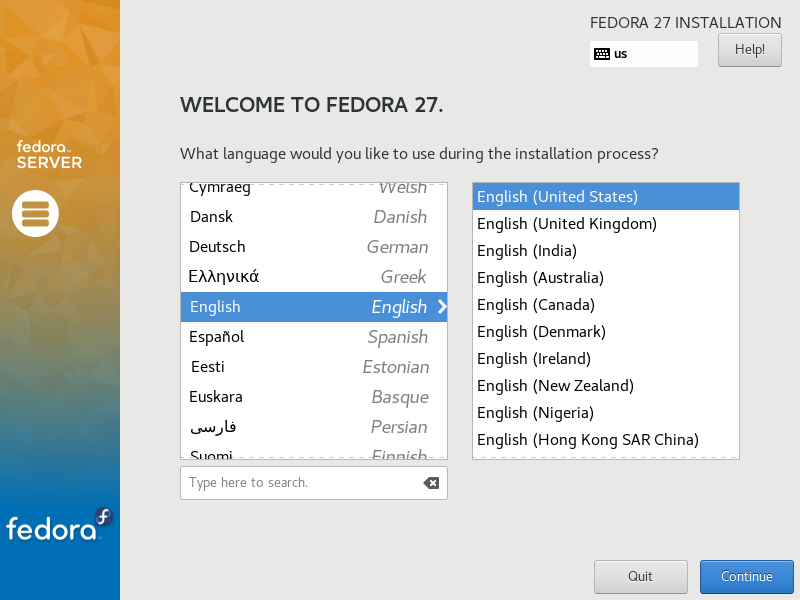Choose Ελληνικά (Greek) language
Screen dimensions: 800x600
tap(314, 277)
